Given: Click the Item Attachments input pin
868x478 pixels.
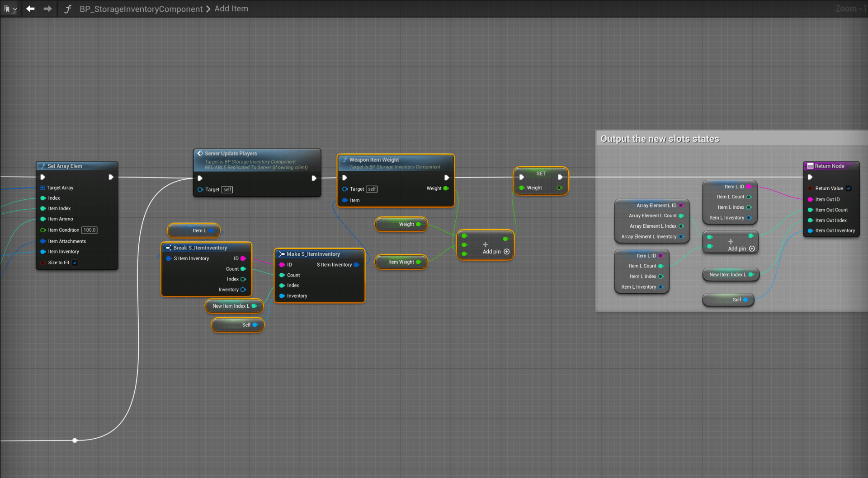Looking at the screenshot, I should pos(43,241).
